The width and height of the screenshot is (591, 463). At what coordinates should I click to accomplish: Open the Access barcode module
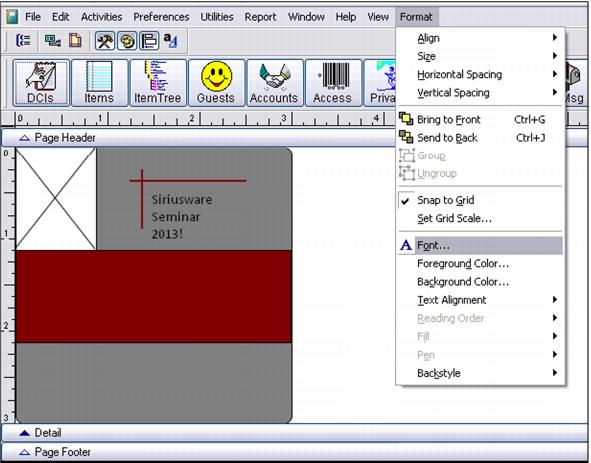coord(333,83)
